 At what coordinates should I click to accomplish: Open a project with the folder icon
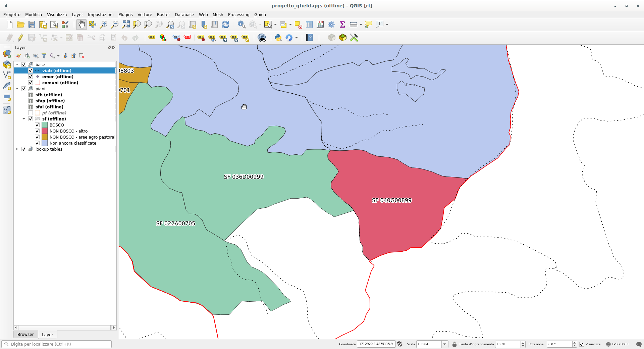coord(21,24)
